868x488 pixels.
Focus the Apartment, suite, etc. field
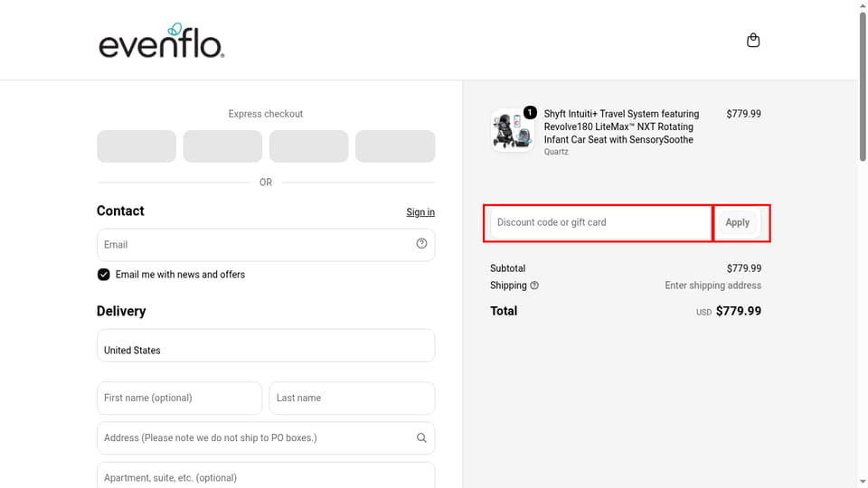pyautogui.click(x=266, y=475)
